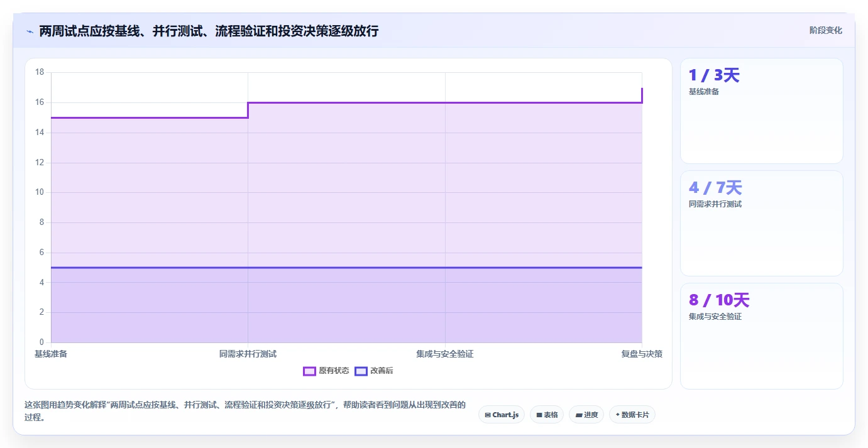Click the 基线准备 caption in the first card
Image resolution: width=868 pixels, height=448 pixels.
(x=703, y=92)
